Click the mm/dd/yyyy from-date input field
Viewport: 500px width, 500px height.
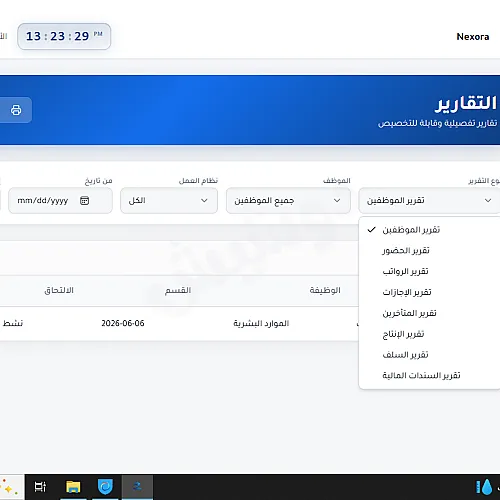click(x=60, y=200)
